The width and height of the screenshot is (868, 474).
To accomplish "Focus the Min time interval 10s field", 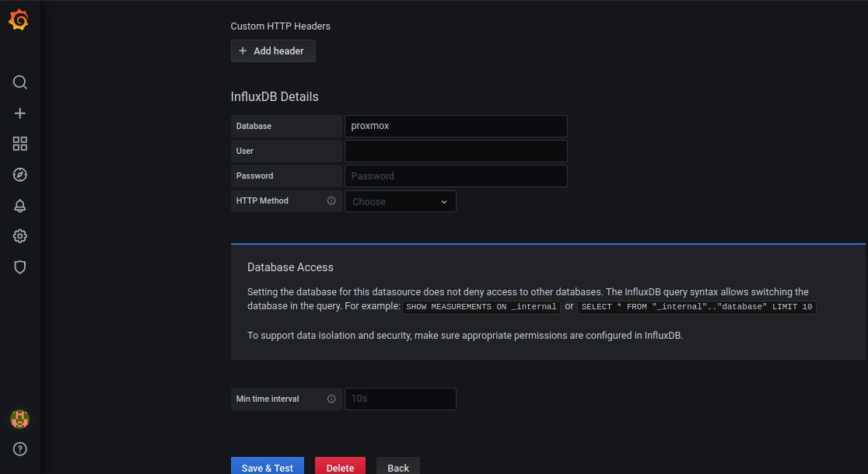I will coord(401,399).
